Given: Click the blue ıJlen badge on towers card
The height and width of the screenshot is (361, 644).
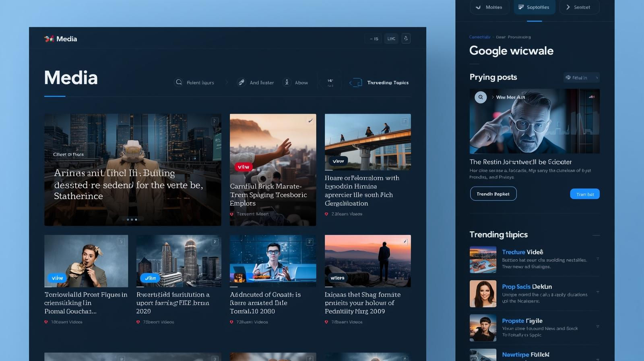Looking at the screenshot, I should [x=150, y=278].
